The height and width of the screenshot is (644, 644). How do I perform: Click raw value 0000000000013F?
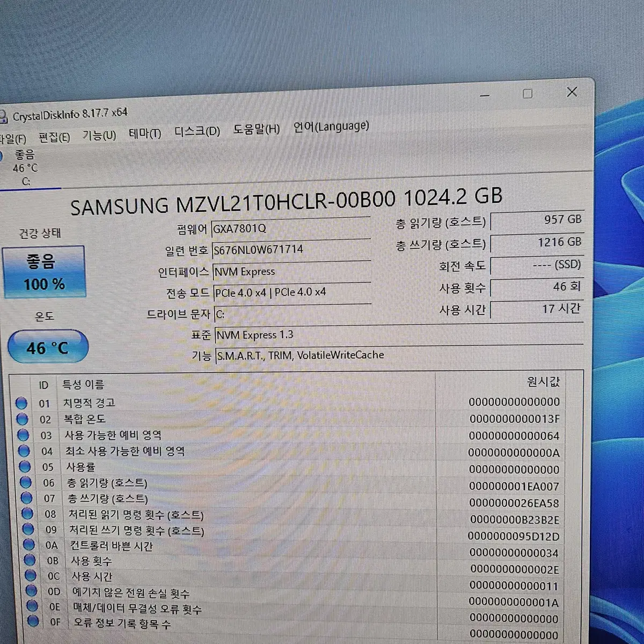pos(515,419)
